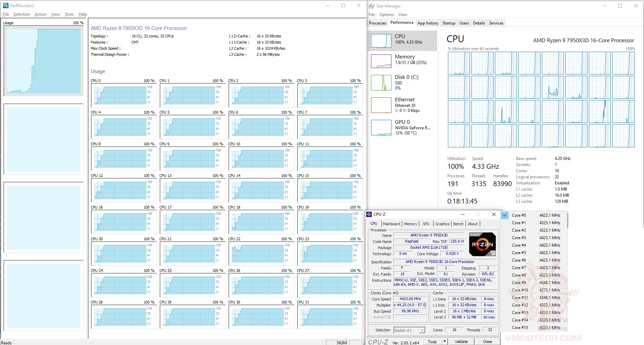Open the SPD tab in CPU-Z
This screenshot has width=644, height=345.
tap(426, 224)
